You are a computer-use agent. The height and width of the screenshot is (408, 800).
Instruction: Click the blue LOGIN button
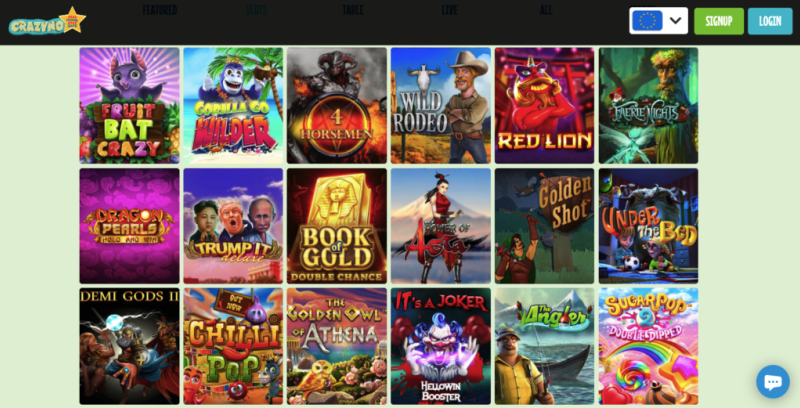(x=770, y=21)
